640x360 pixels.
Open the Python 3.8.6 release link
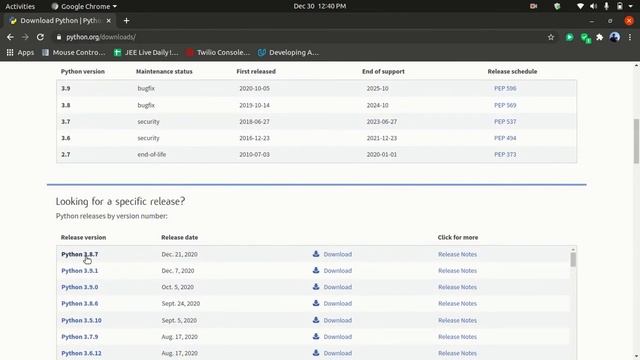pyautogui.click(x=80, y=303)
